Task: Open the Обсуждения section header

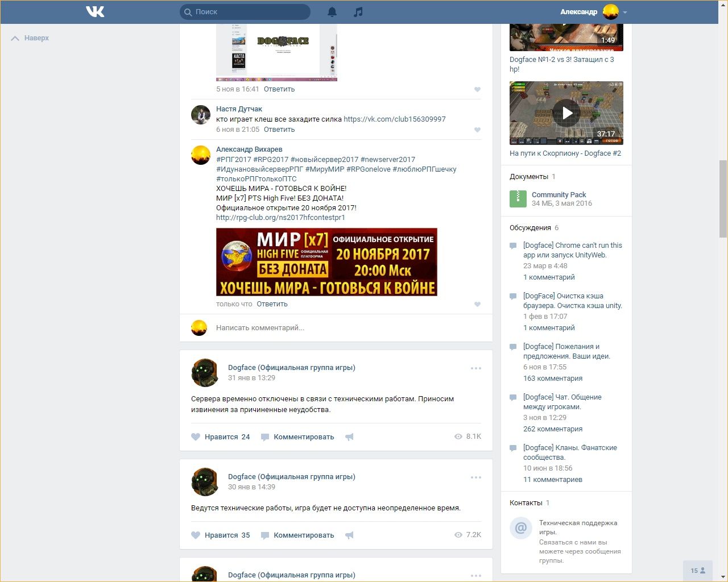Action: pos(530,228)
